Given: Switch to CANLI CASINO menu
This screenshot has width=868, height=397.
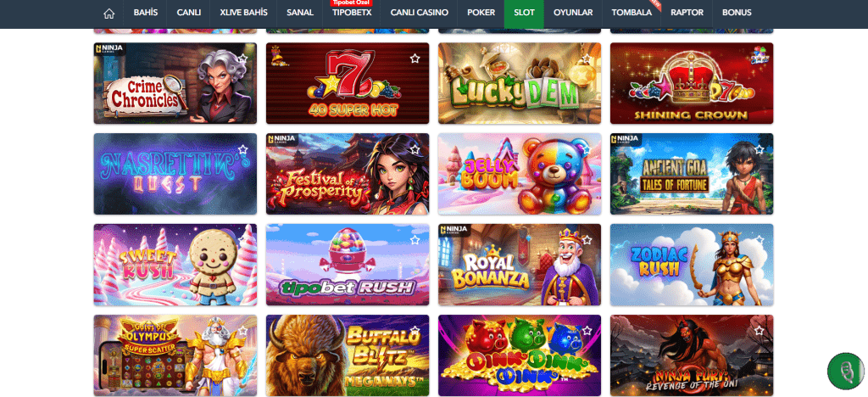Looking at the screenshot, I should point(419,13).
